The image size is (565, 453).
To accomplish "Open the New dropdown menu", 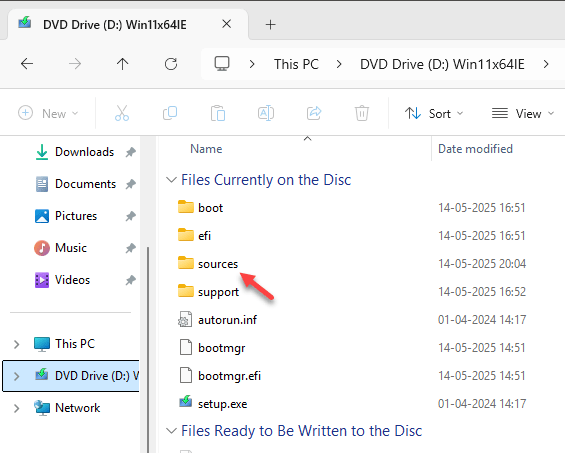I will pyautogui.click(x=48, y=114).
